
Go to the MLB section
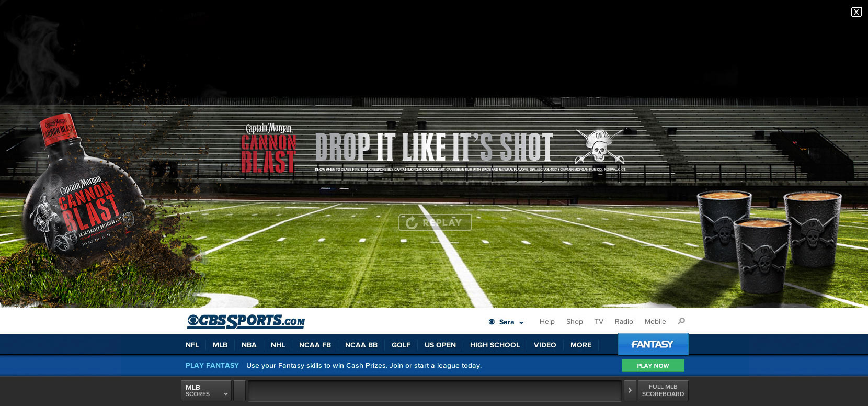coord(220,345)
